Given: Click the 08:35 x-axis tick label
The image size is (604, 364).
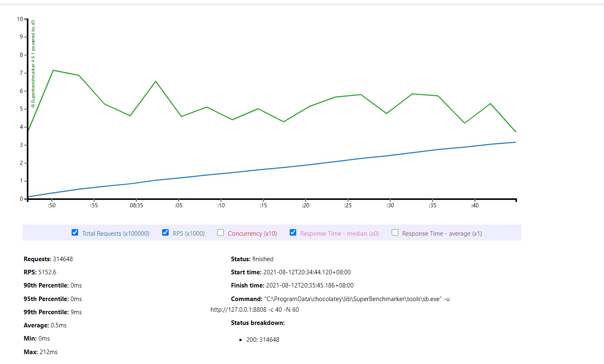Looking at the screenshot, I should (x=137, y=205).
